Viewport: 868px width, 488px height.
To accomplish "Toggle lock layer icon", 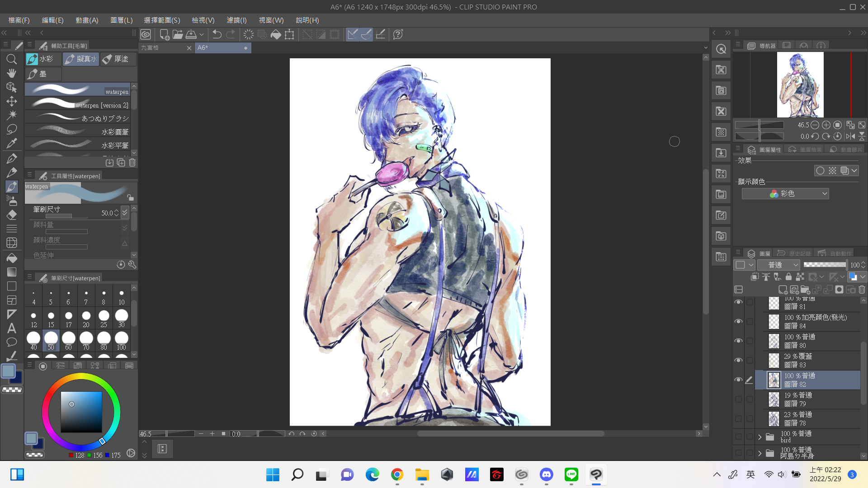I will [x=788, y=277].
